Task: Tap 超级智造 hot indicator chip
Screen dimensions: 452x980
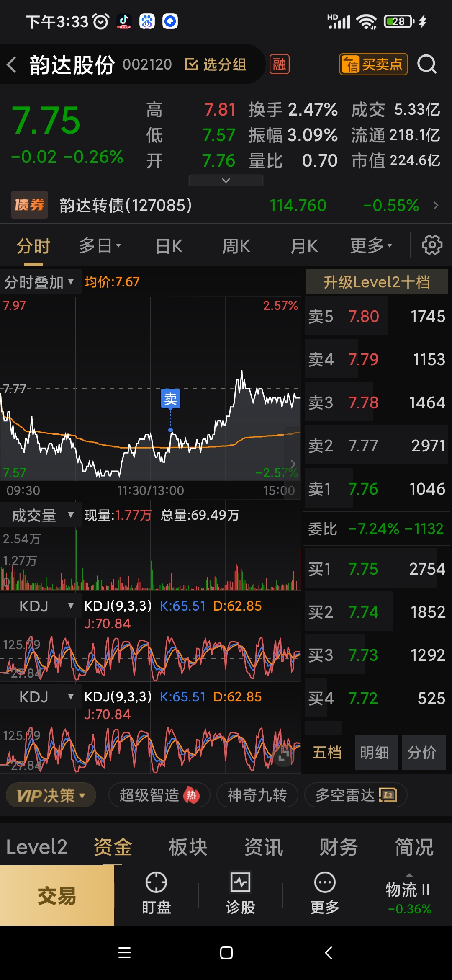Action: [x=159, y=795]
